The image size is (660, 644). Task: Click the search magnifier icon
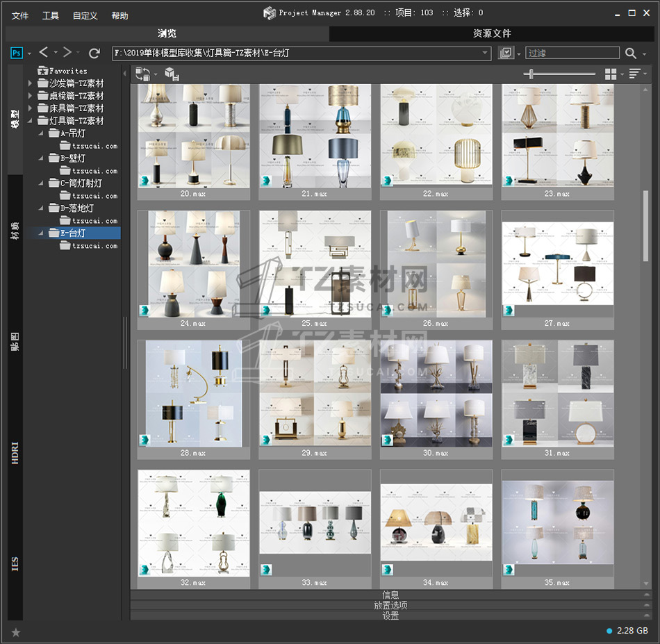coord(630,53)
